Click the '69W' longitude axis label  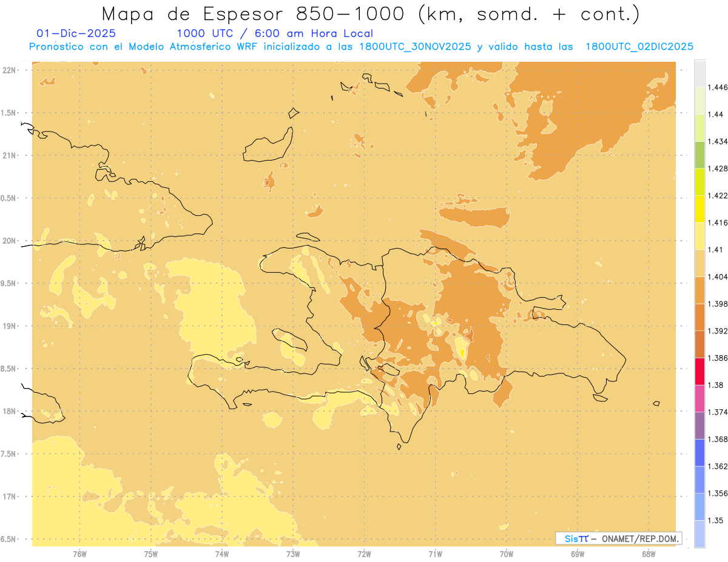577,554
